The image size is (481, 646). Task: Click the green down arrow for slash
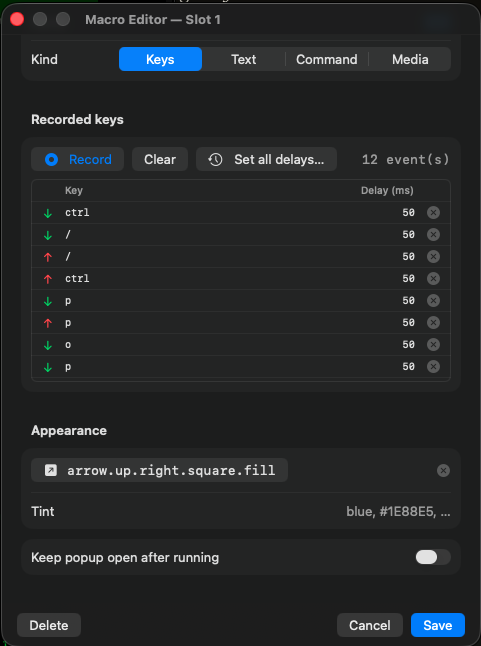48,235
